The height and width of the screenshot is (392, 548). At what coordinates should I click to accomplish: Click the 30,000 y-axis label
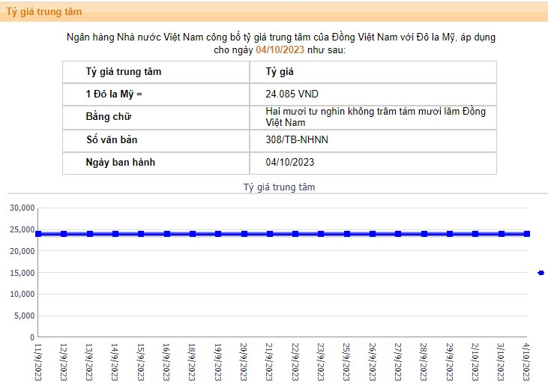coord(22,208)
